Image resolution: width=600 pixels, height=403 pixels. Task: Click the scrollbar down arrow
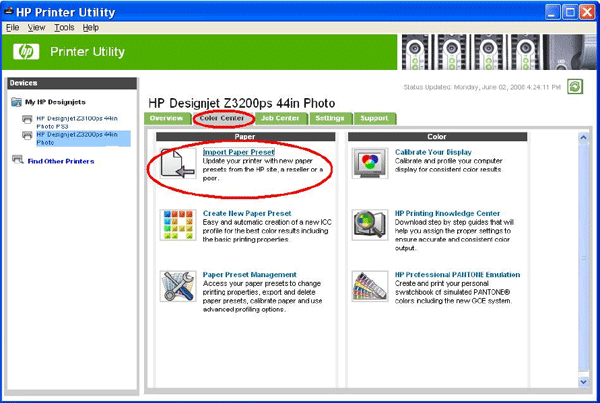click(x=583, y=382)
